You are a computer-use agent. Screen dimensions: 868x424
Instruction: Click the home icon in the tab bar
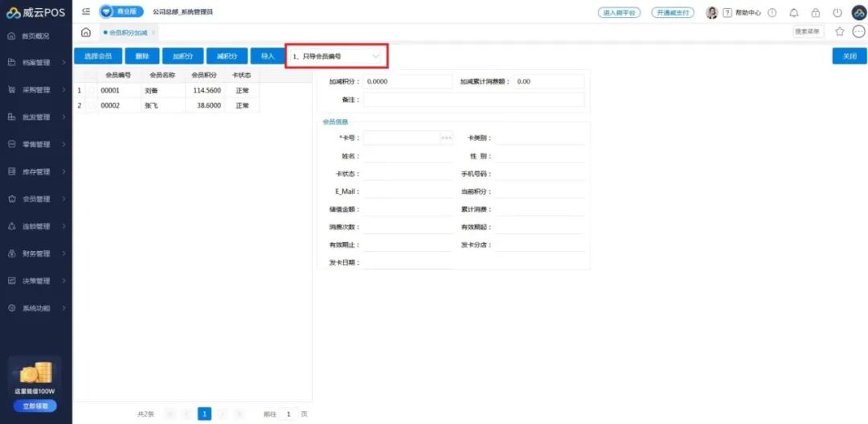[86, 32]
